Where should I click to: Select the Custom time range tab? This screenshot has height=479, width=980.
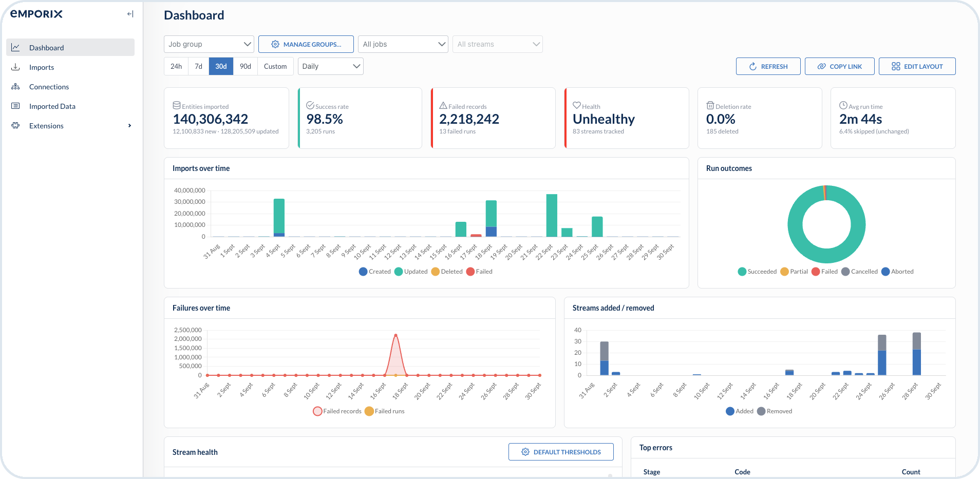275,66
